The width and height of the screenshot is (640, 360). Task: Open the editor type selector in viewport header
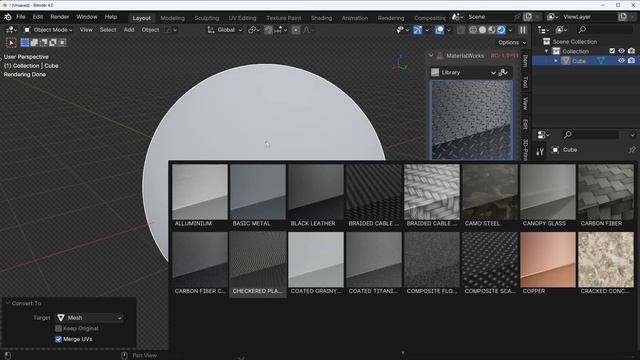click(11, 30)
